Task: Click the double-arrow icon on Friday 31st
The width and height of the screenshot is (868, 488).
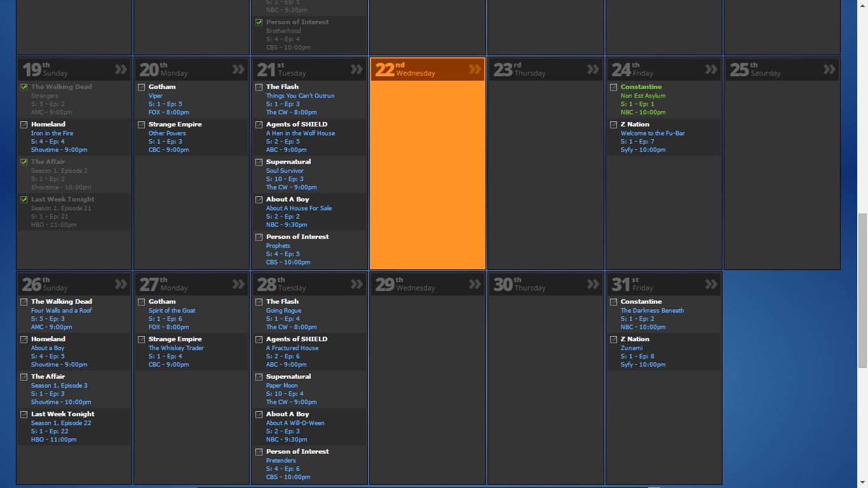Action: pyautogui.click(x=712, y=284)
